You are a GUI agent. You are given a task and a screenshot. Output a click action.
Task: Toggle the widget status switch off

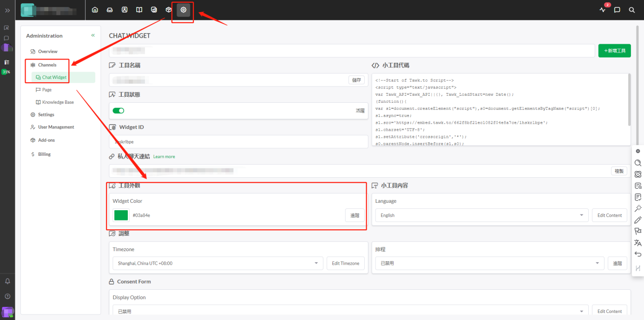pyautogui.click(x=118, y=111)
